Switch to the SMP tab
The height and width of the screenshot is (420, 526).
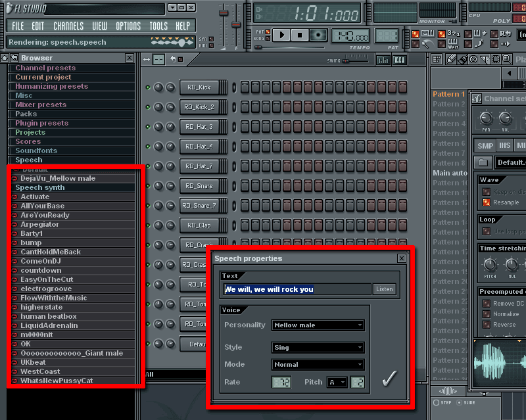click(x=485, y=146)
